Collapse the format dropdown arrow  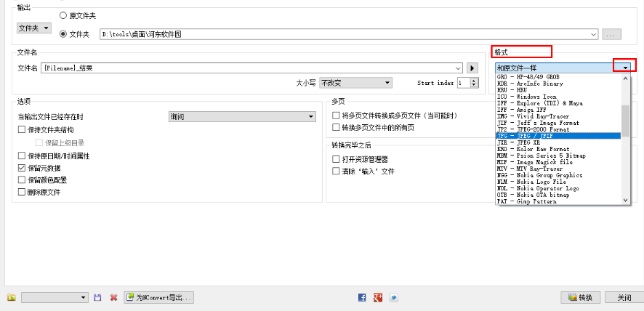tap(625, 68)
